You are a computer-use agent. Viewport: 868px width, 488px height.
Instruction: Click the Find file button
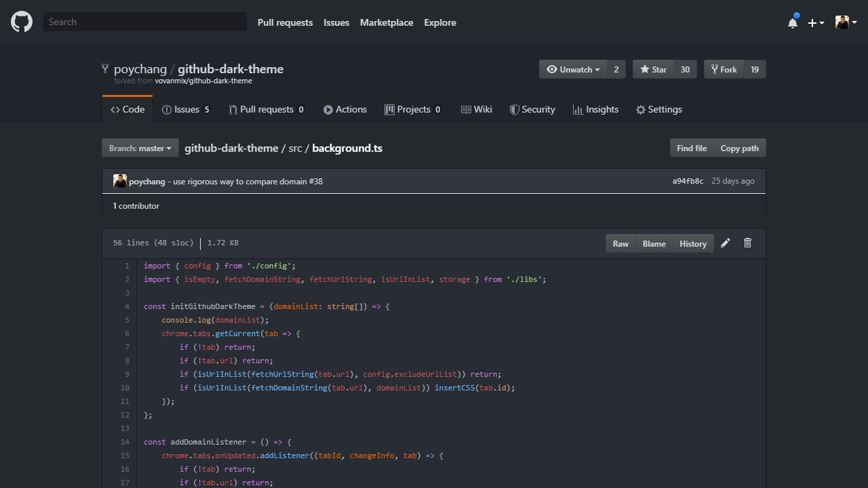tap(692, 148)
